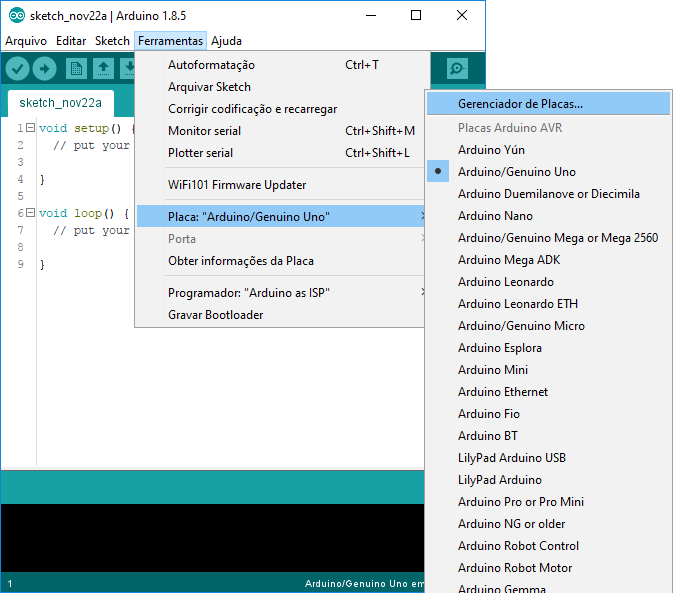The height and width of the screenshot is (593, 673).
Task: Expand the Placa submenu entry
Action: (282, 216)
